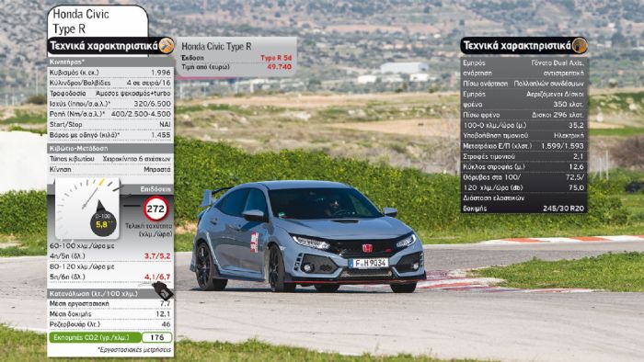Click the Type R 5d version text
This screenshot has height=362, width=644.
tap(276, 58)
